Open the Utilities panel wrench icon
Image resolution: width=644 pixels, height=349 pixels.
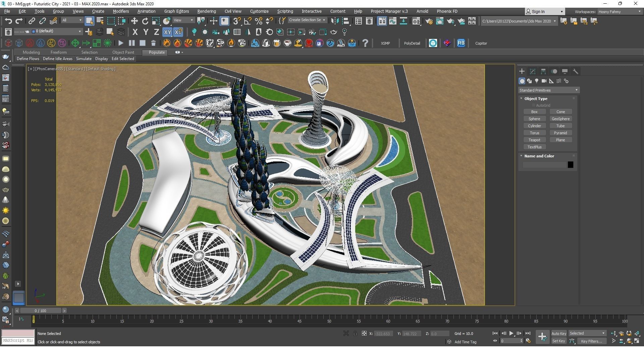point(575,71)
